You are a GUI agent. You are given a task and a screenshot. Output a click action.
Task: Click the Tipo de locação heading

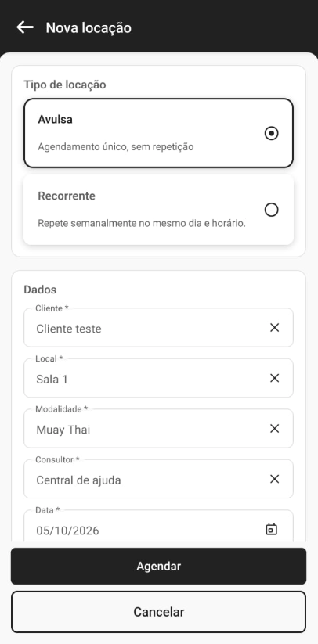coord(65,85)
